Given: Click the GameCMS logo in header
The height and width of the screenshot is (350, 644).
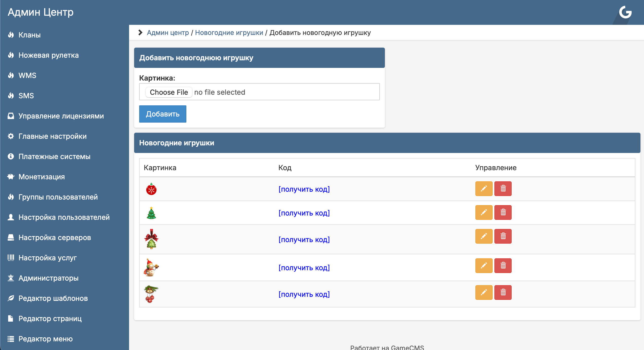Looking at the screenshot, I should tap(625, 12).
